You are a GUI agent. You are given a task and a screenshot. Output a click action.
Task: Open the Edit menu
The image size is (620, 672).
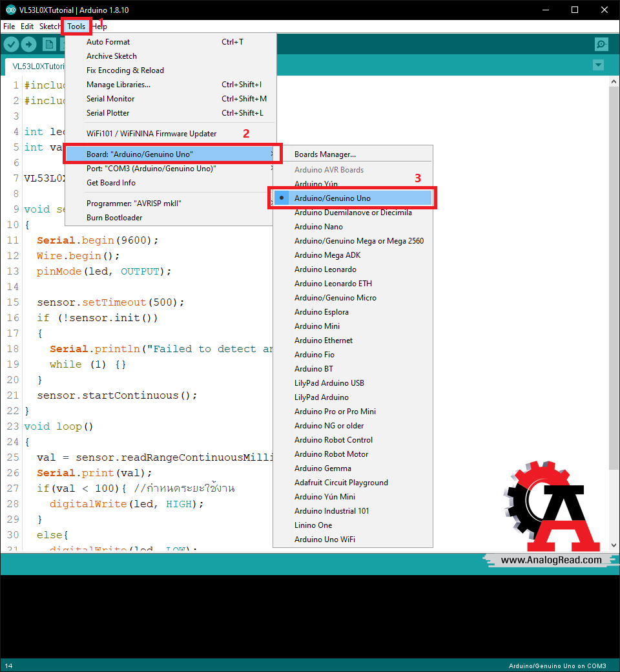pyautogui.click(x=27, y=26)
